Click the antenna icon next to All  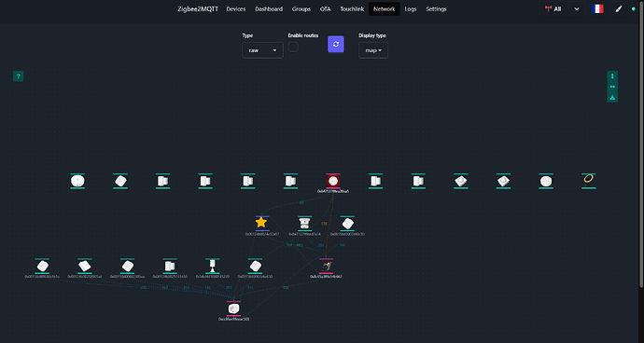tap(548, 9)
